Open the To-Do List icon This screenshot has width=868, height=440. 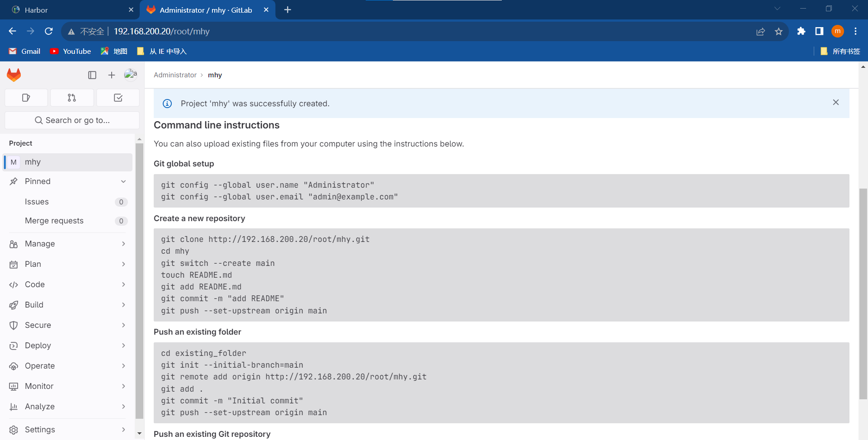pos(118,97)
